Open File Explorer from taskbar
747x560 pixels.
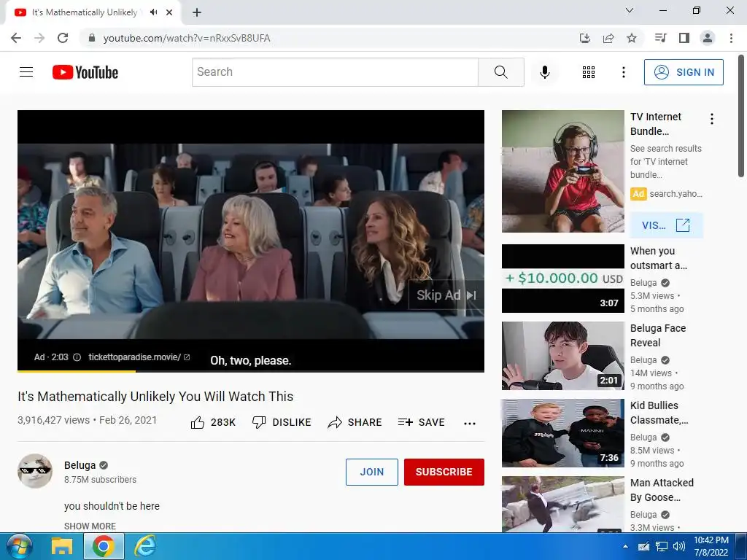(x=62, y=546)
